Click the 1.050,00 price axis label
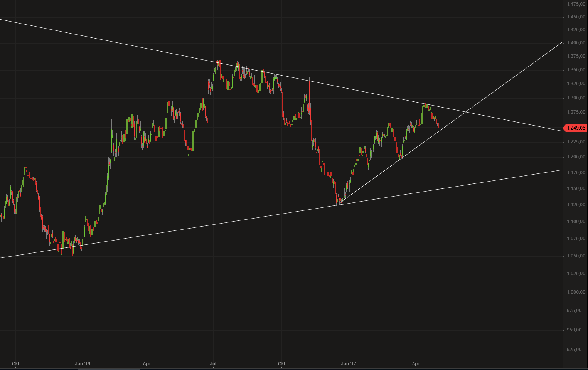This screenshot has height=370, width=588. [576, 256]
